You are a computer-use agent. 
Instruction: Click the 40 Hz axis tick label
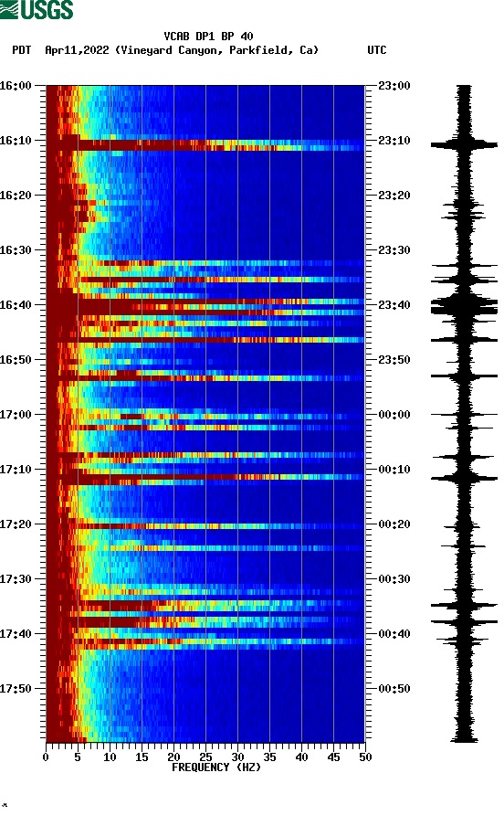click(301, 757)
